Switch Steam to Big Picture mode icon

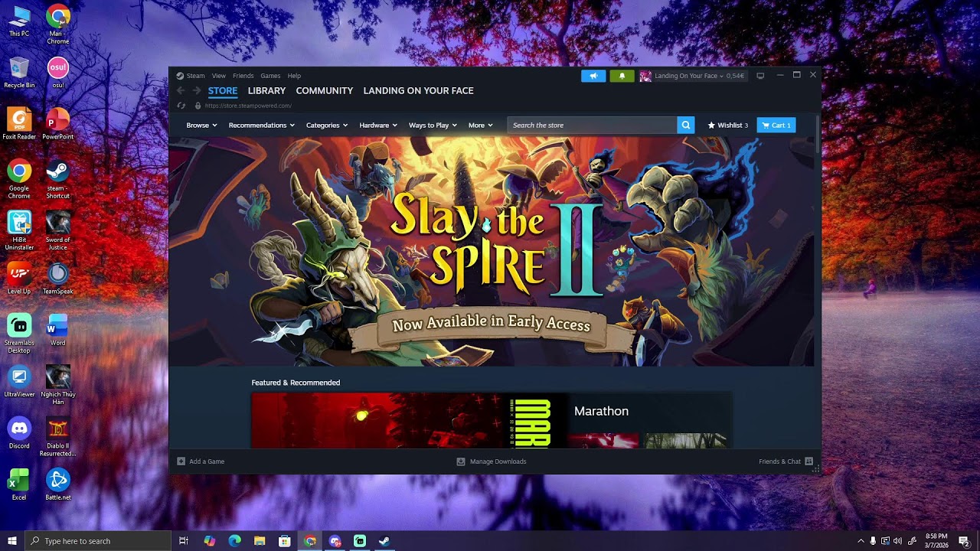tap(760, 76)
